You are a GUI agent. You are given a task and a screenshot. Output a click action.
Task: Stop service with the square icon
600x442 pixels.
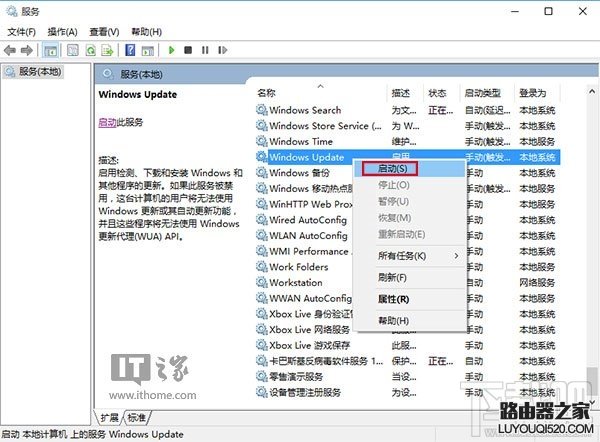tap(188, 50)
